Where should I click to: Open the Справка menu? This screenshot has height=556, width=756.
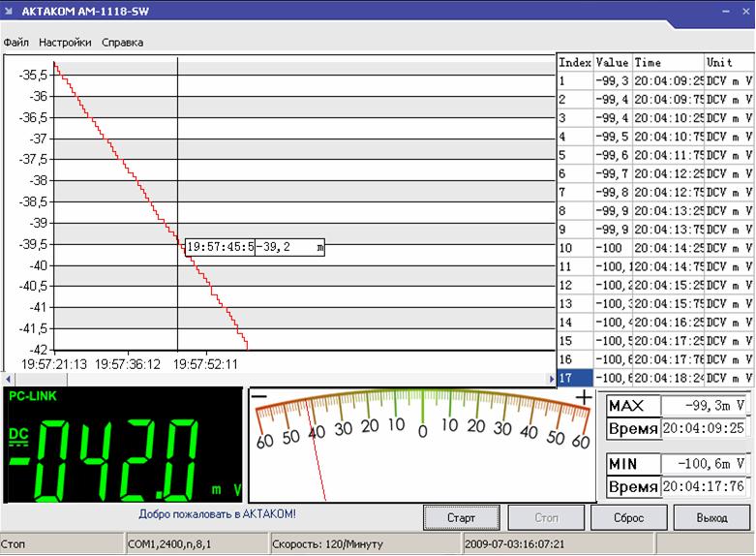pos(123,43)
